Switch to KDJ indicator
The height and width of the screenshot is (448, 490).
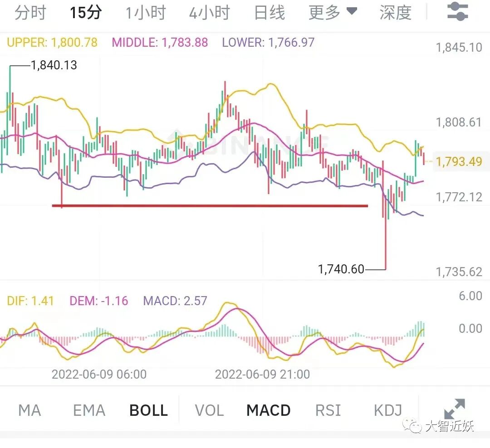(388, 410)
